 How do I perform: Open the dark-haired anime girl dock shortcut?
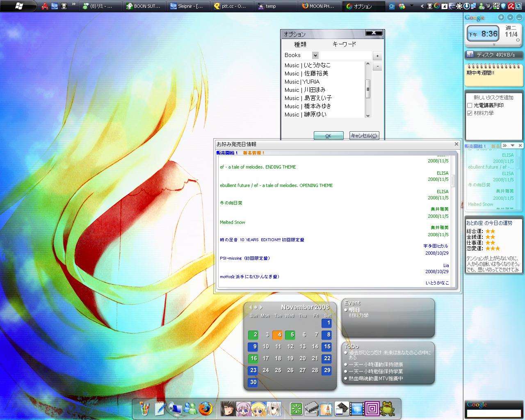coord(228,409)
